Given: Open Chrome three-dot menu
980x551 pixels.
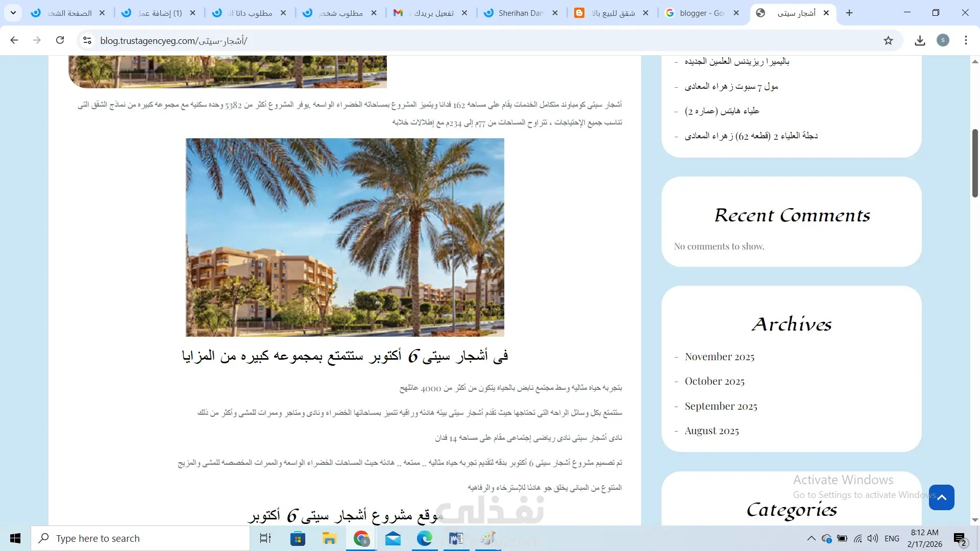Looking at the screenshot, I should pos(966,40).
